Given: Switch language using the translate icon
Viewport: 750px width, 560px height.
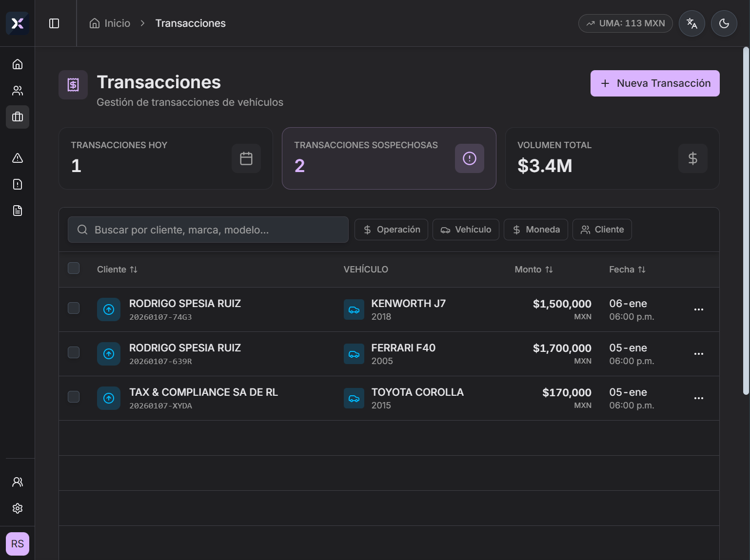Looking at the screenshot, I should point(692,23).
